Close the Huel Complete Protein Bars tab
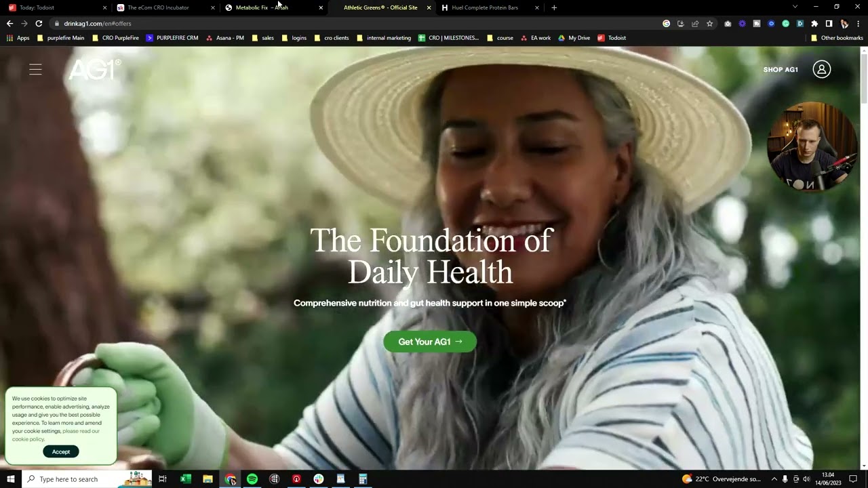The width and height of the screenshot is (868, 488). [x=536, y=7]
